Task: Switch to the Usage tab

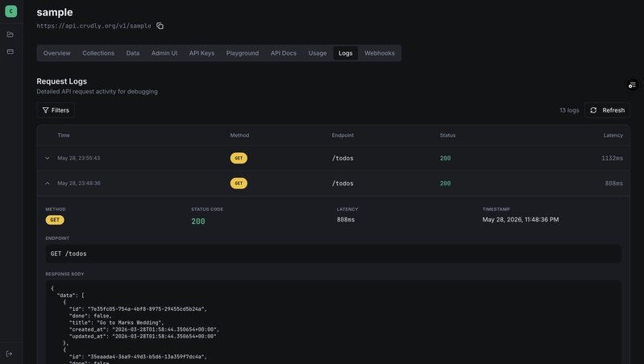Action: (318, 53)
